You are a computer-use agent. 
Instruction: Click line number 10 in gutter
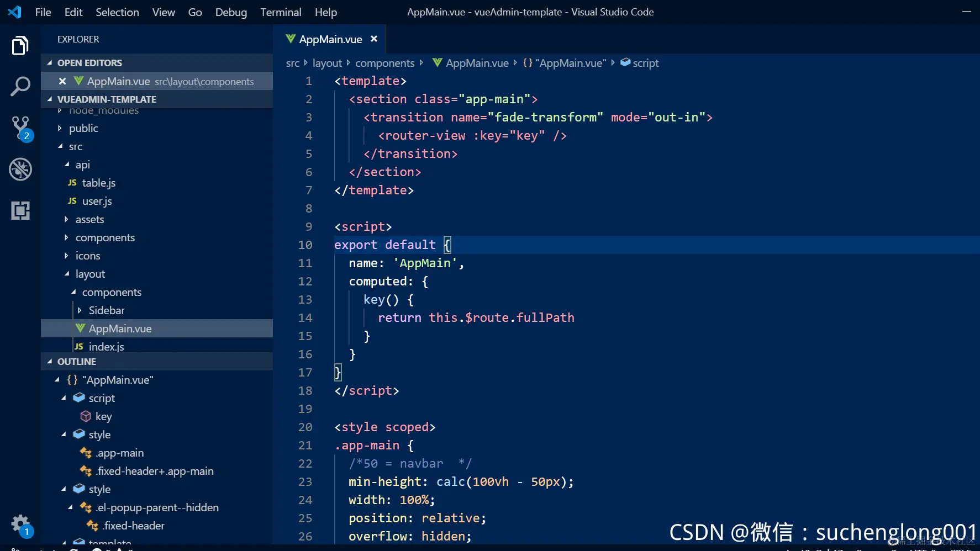pyautogui.click(x=305, y=245)
